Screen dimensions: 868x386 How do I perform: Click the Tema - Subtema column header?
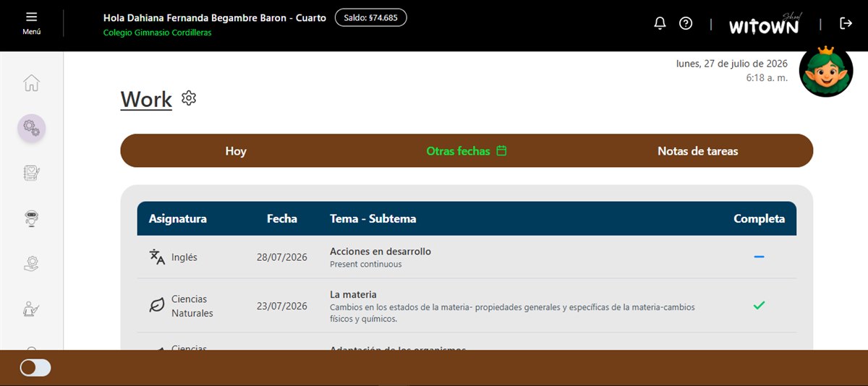pyautogui.click(x=373, y=218)
